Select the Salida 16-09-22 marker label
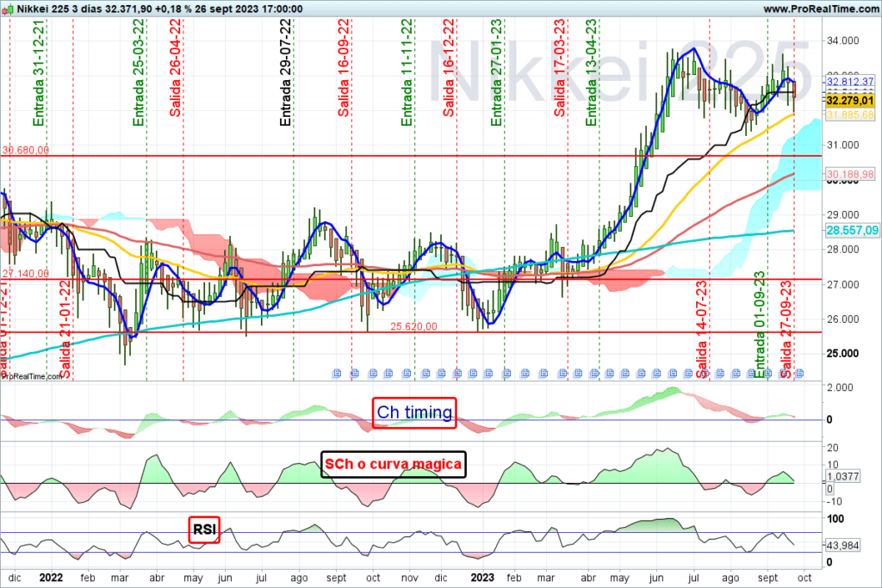The image size is (882, 588). click(344, 68)
